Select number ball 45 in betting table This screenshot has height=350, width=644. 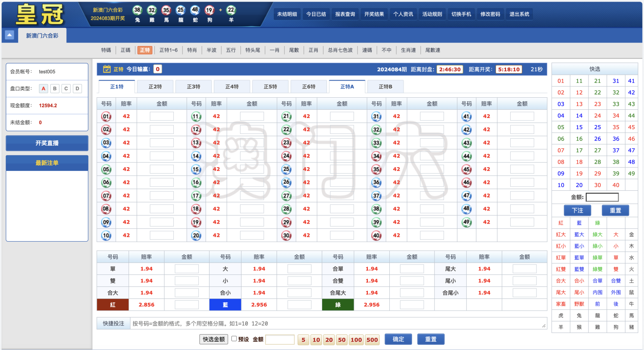click(x=467, y=169)
